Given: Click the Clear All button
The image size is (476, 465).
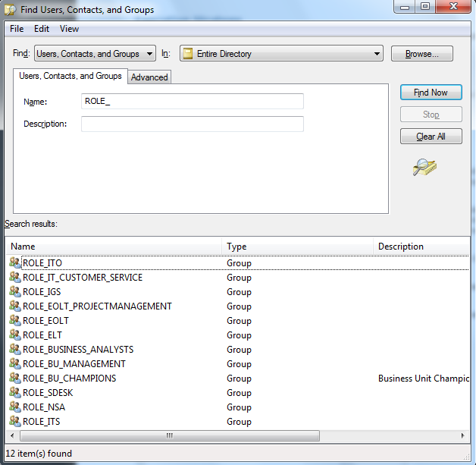Looking at the screenshot, I should click(431, 137).
